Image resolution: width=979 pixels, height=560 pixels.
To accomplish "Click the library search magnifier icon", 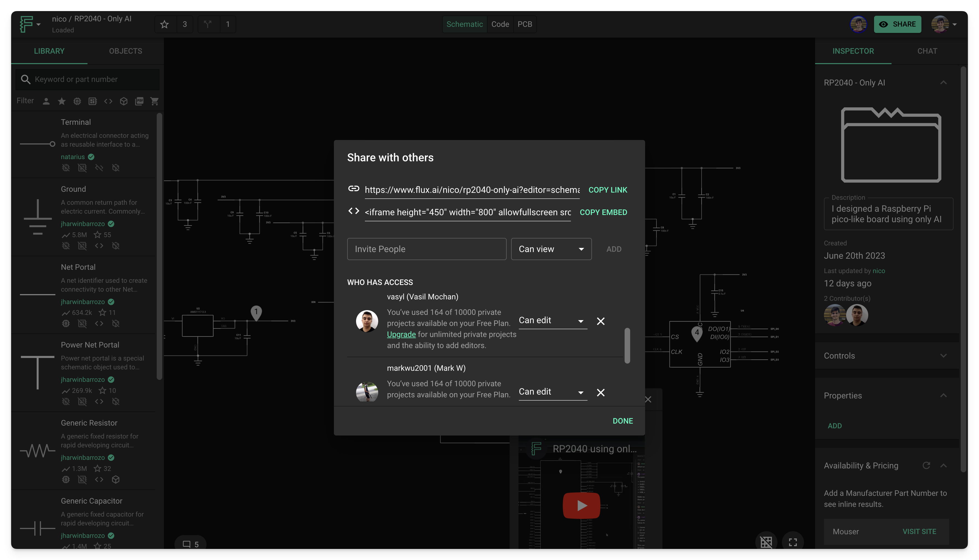I will click(25, 79).
